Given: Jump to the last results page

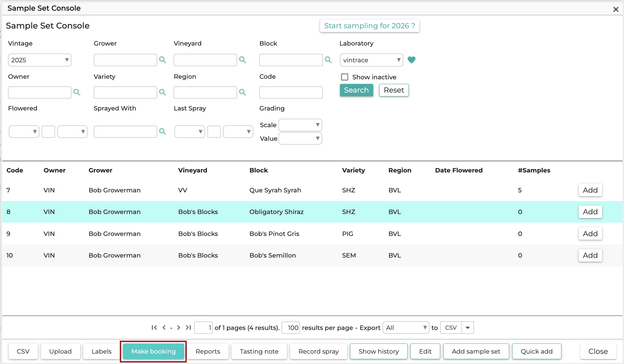Looking at the screenshot, I should pyautogui.click(x=188, y=327).
